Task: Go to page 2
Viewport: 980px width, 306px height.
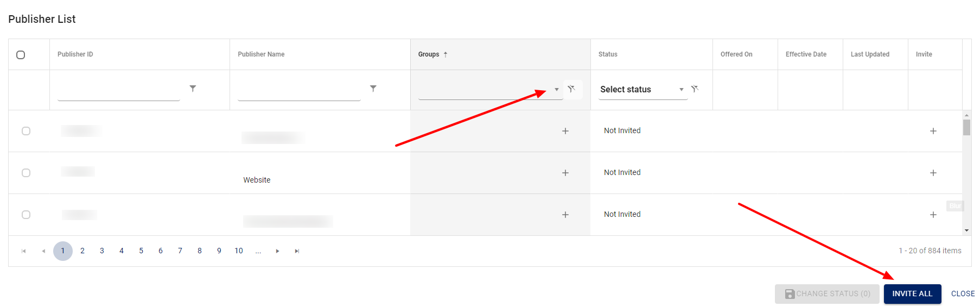Action: pos(82,251)
